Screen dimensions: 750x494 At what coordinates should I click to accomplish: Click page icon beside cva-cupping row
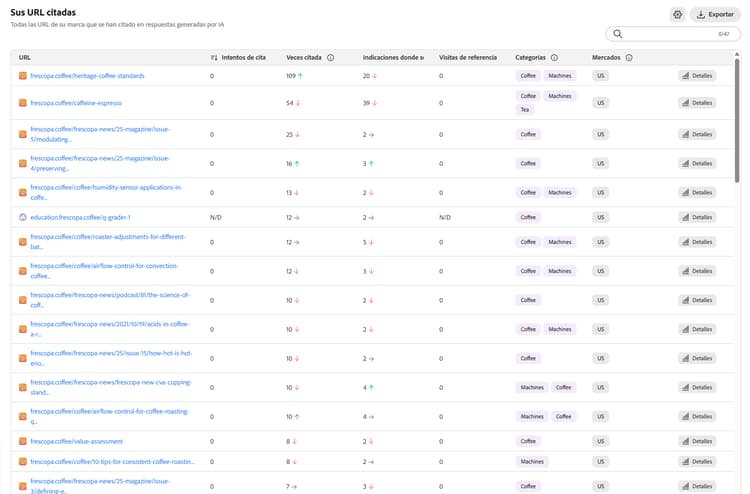(22, 387)
